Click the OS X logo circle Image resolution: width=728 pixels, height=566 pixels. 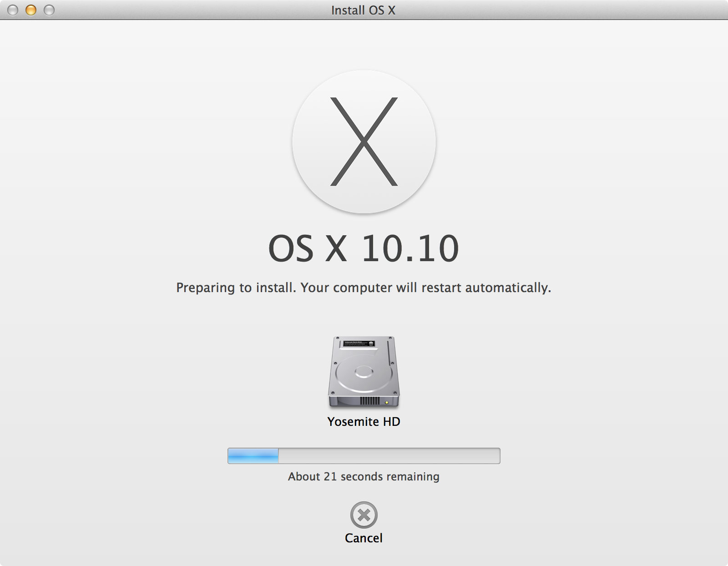(364, 141)
